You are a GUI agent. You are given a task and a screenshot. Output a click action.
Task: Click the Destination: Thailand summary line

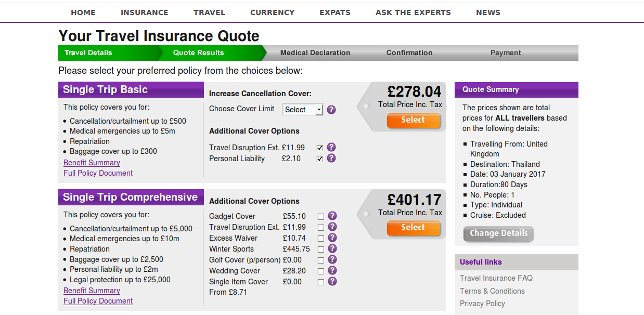[505, 164]
